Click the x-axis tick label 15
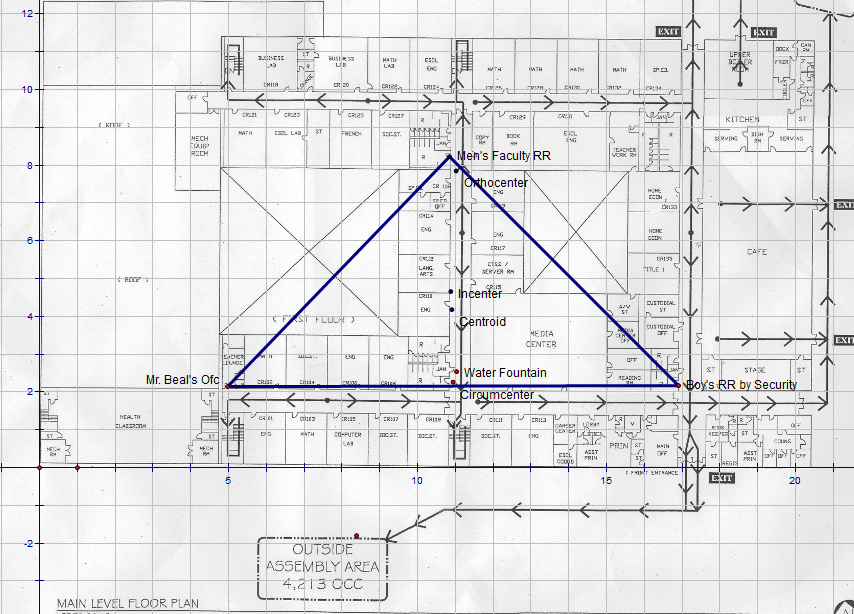 (x=606, y=481)
